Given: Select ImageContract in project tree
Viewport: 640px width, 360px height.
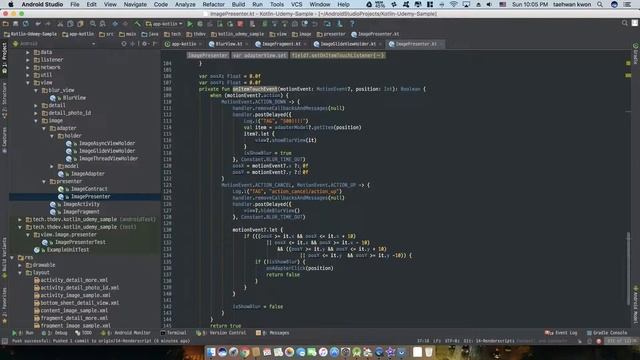Looking at the screenshot, I should [x=89, y=189].
